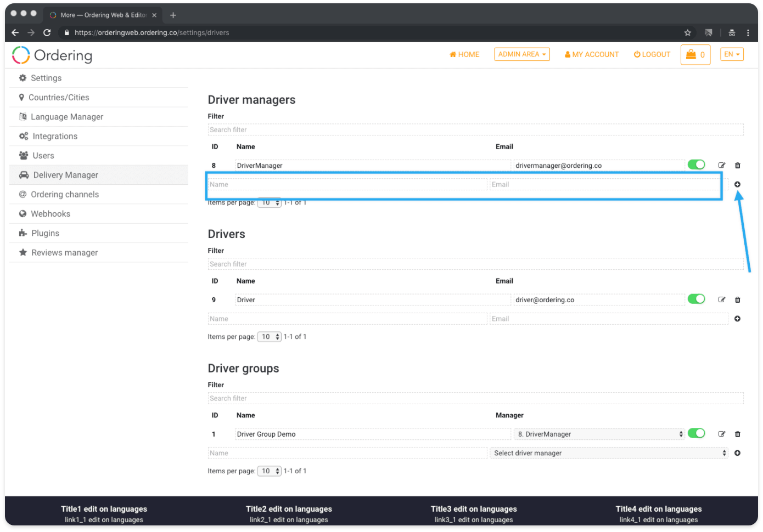Click link4_1 edit on languages footer link

coord(659,520)
